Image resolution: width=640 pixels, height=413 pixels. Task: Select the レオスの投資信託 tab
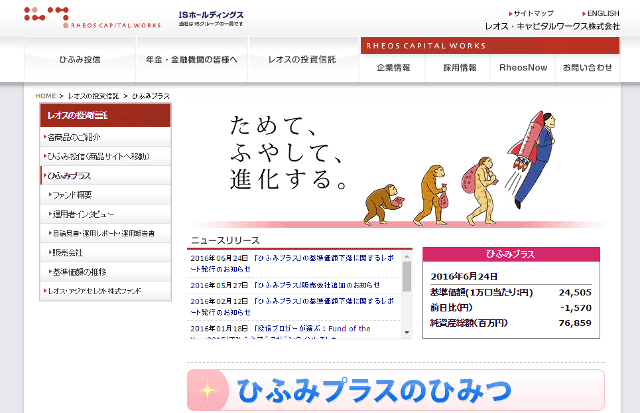302,60
